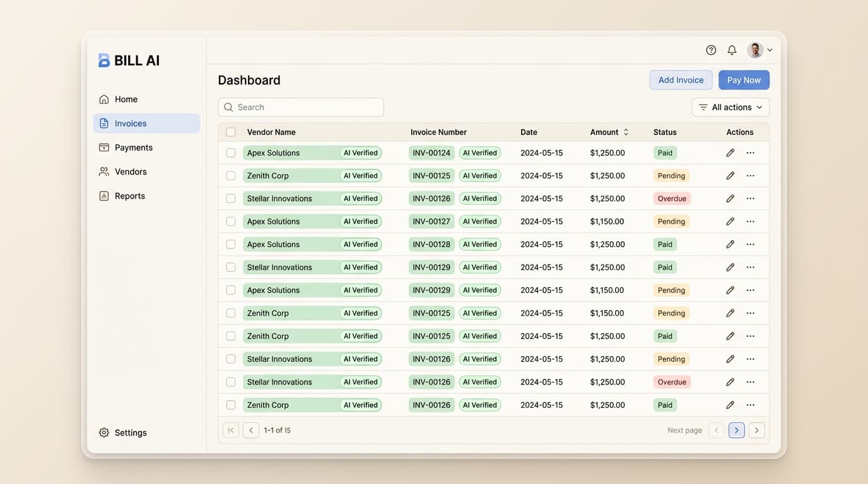Image resolution: width=868 pixels, height=484 pixels.
Task: Open the All actions dropdown
Action: click(730, 107)
